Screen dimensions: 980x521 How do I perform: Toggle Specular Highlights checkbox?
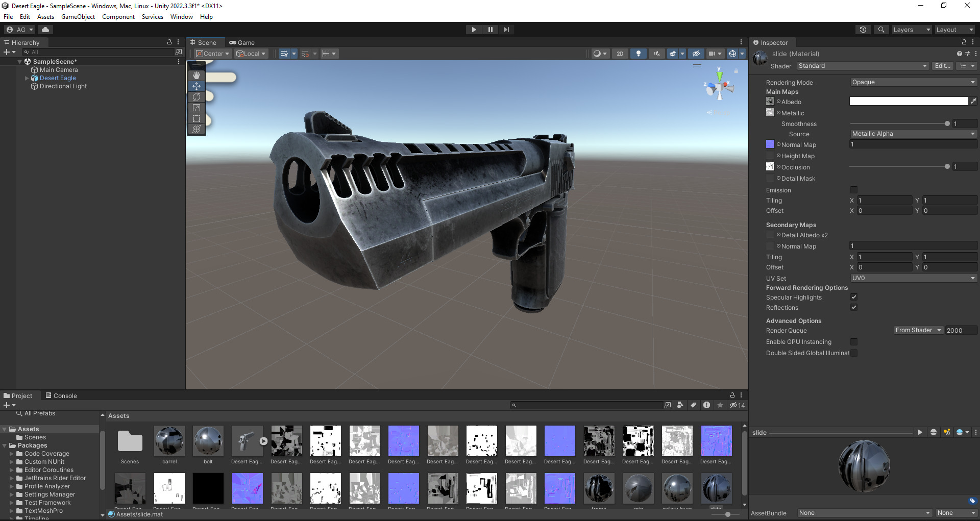coord(854,297)
